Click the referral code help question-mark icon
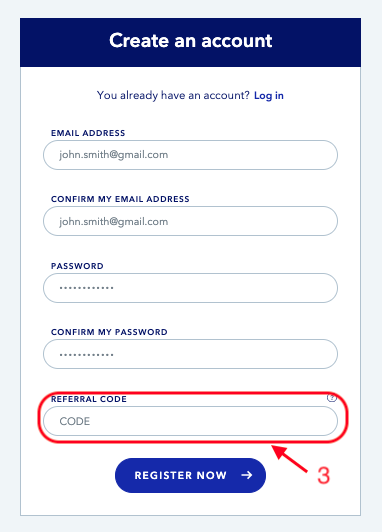This screenshot has width=382, height=532. click(x=331, y=398)
